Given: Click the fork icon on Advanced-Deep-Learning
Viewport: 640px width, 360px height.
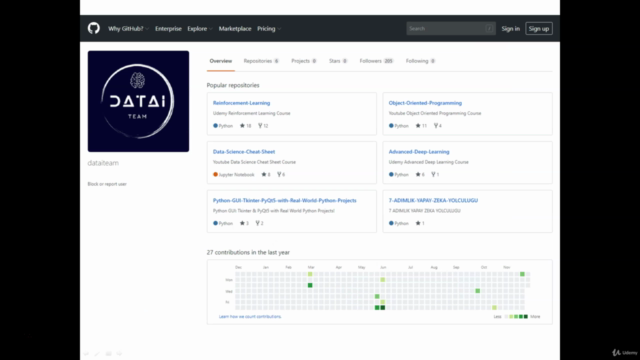Looking at the screenshot, I should click(x=433, y=174).
